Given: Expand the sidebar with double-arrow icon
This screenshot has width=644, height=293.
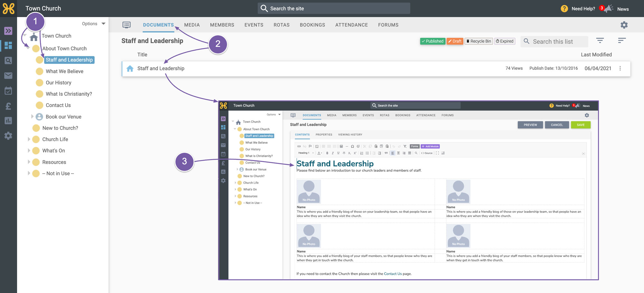Looking at the screenshot, I should click(x=8, y=31).
